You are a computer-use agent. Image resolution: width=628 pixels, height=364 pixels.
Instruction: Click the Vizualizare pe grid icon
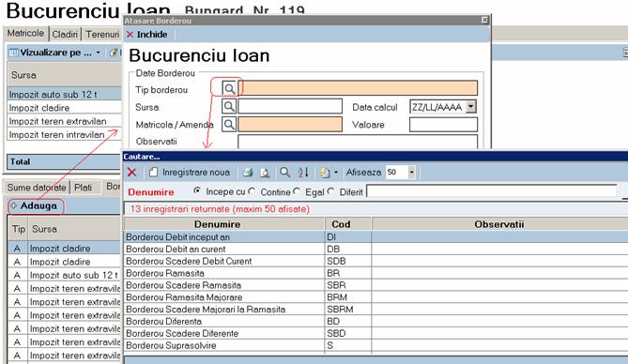[x=14, y=53]
